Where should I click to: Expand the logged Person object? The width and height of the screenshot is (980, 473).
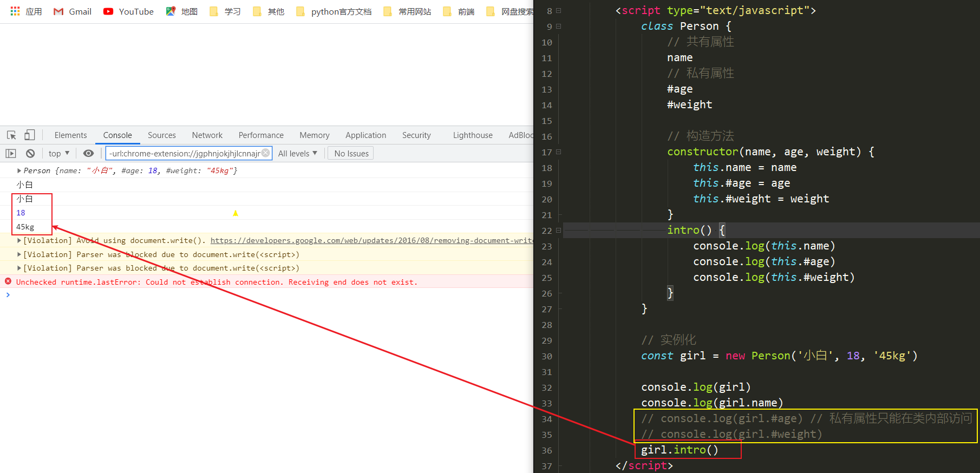[19, 170]
